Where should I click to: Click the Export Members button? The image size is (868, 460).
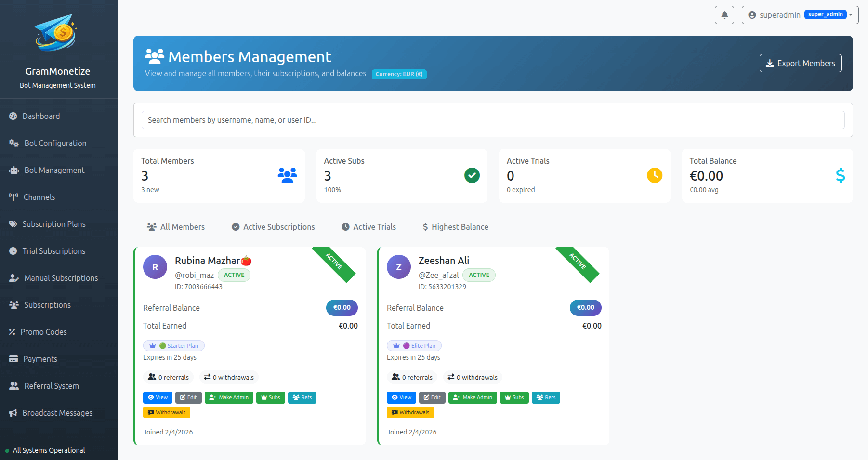(x=800, y=63)
